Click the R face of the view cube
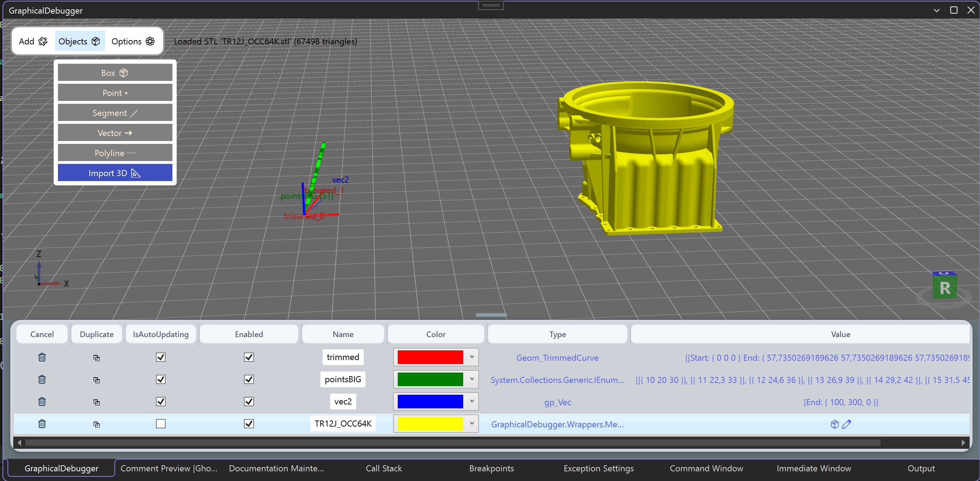This screenshot has height=481, width=980. point(945,288)
